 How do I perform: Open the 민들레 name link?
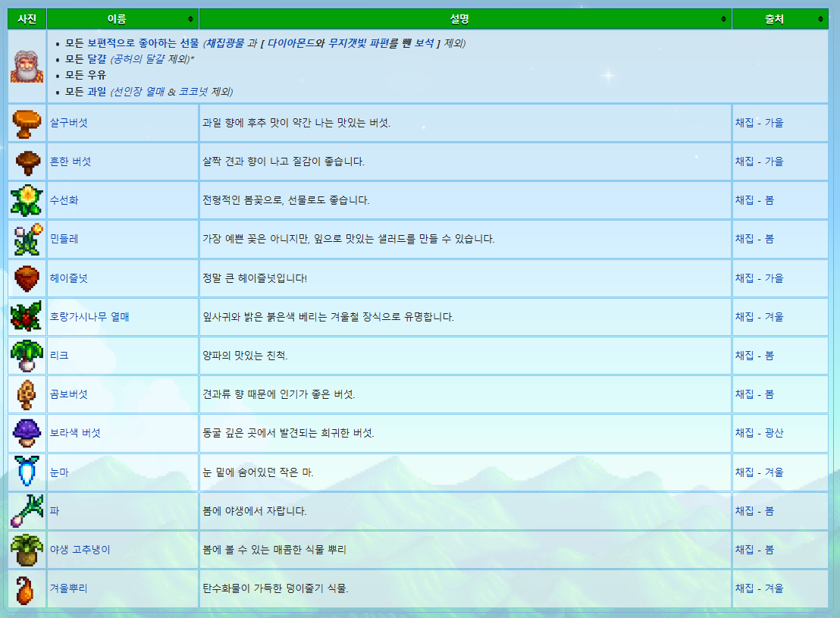coord(64,239)
